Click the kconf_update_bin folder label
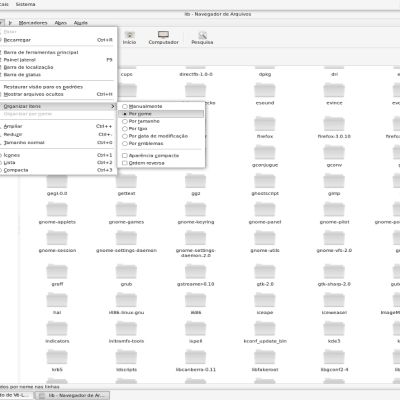This screenshot has height=400, width=400. [x=265, y=341]
